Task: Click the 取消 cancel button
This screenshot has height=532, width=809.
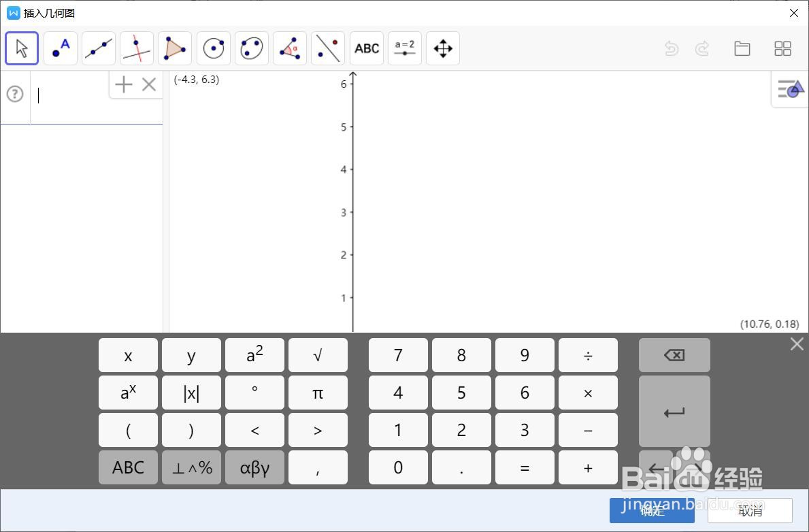Action: 750,511
